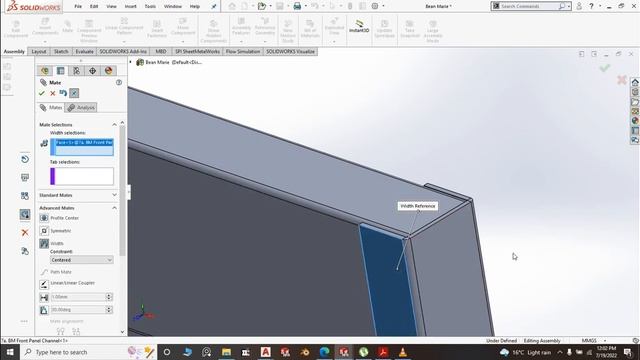
Task: Open the DimXpertManager crosshair tab
Action: point(92,71)
